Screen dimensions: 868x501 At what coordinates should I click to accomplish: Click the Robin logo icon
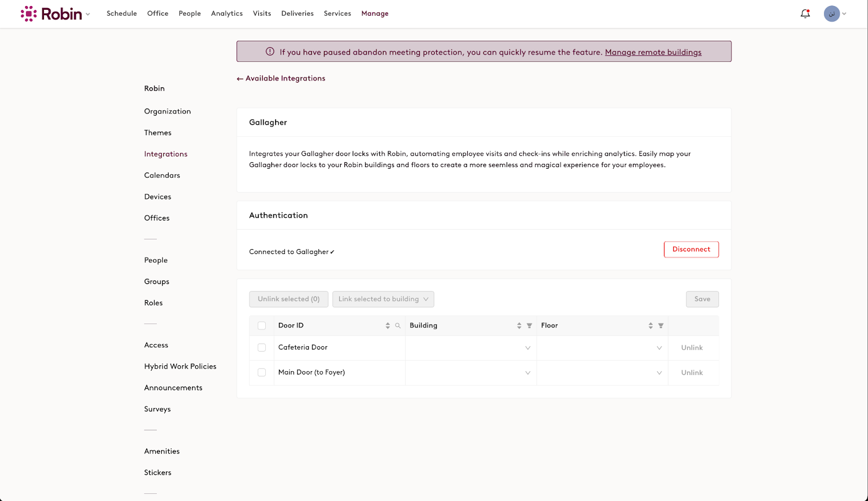pyautogui.click(x=29, y=14)
